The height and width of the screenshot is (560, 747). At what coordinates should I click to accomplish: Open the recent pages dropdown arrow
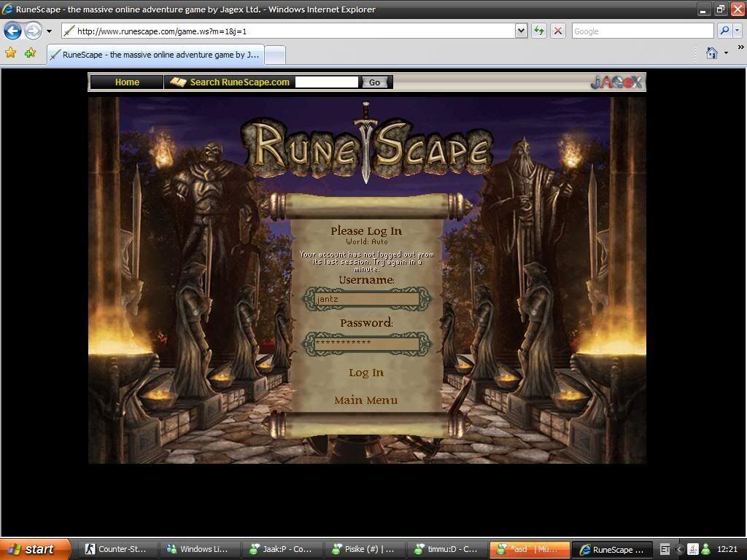49,31
